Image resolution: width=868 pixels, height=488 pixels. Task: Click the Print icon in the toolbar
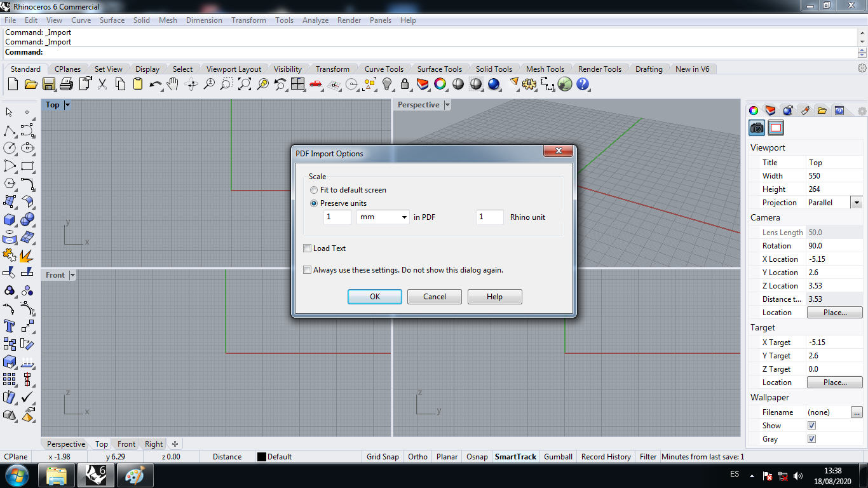pyautogui.click(x=67, y=84)
